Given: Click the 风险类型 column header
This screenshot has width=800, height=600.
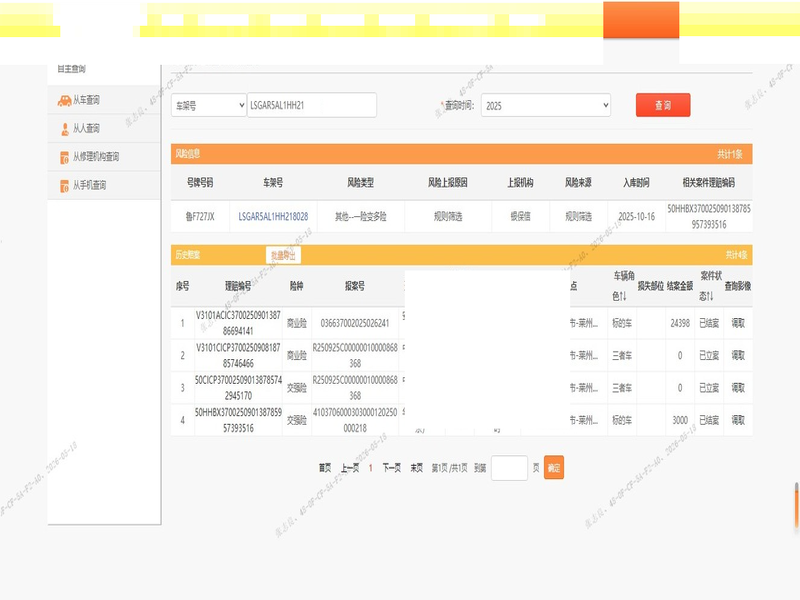Looking at the screenshot, I should click(360, 183).
